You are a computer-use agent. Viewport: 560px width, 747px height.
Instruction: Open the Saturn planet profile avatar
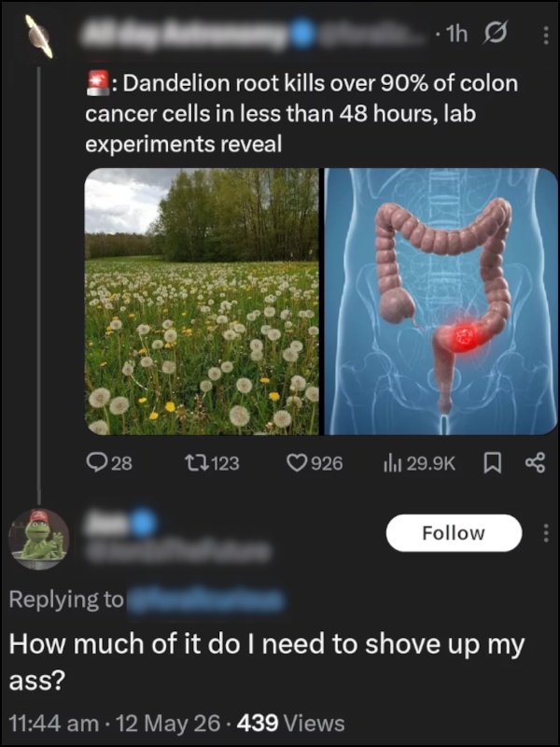click(39, 36)
